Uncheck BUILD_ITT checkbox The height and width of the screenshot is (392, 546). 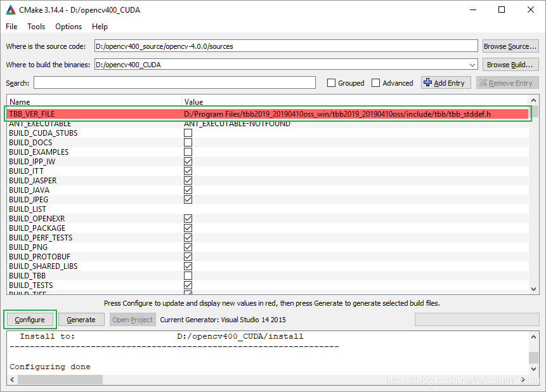188,171
